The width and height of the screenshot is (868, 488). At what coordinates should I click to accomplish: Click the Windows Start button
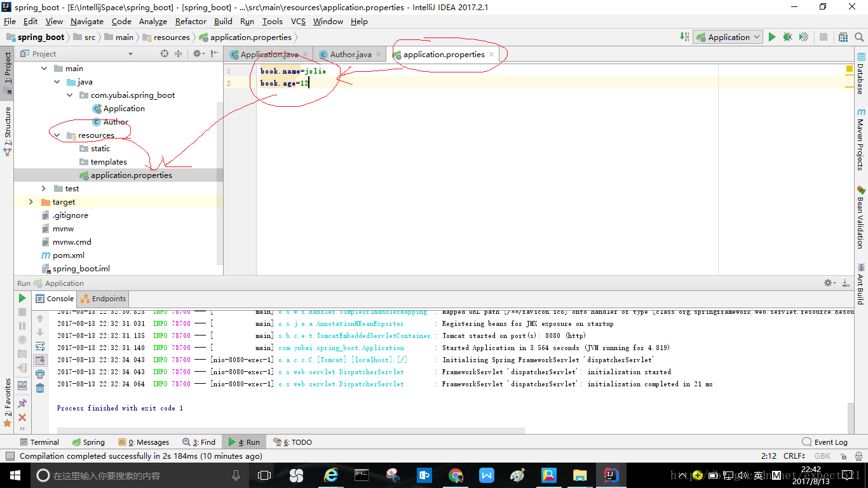[x=15, y=475]
